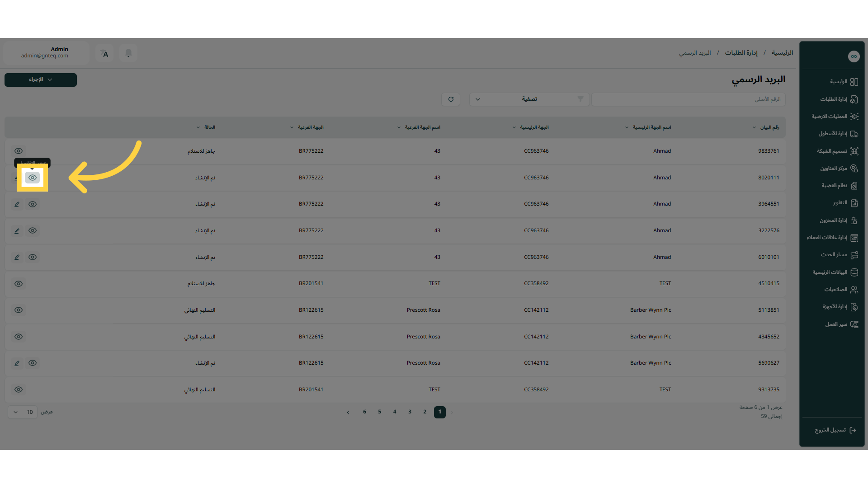Image resolution: width=868 pixels, height=488 pixels.
Task: Click the إدارة علاقات العملاء sidebar icon
Action: 854,238
